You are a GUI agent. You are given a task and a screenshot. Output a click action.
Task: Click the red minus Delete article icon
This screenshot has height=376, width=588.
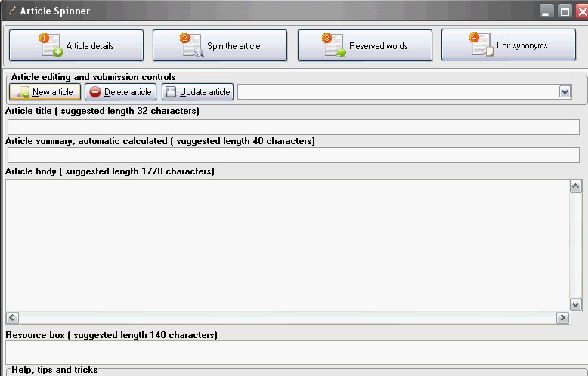click(x=95, y=92)
